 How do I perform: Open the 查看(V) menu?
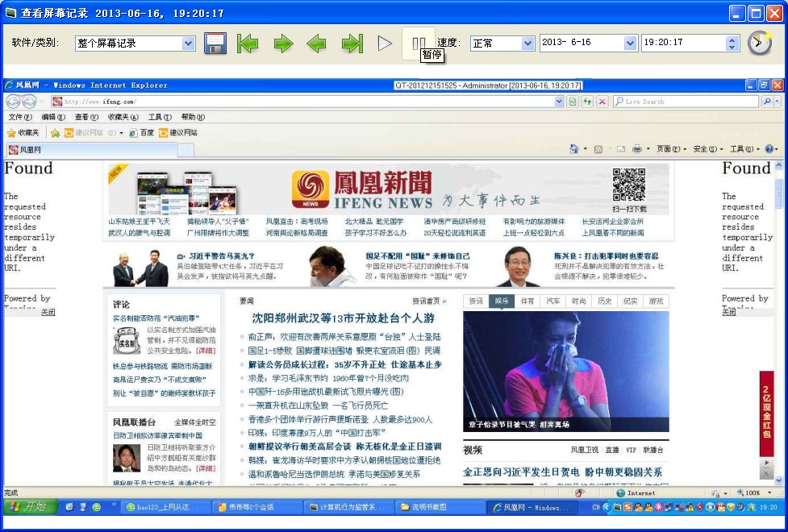[x=86, y=117]
